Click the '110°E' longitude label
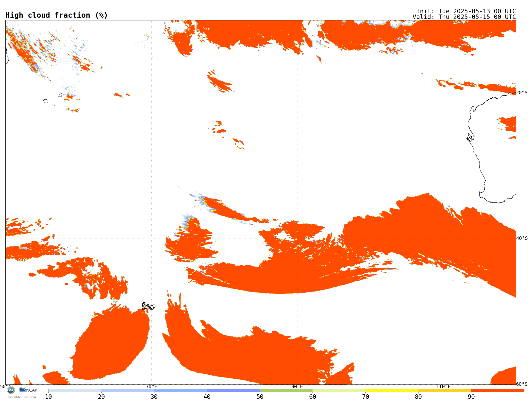This screenshot has width=532, height=400. 443,387
